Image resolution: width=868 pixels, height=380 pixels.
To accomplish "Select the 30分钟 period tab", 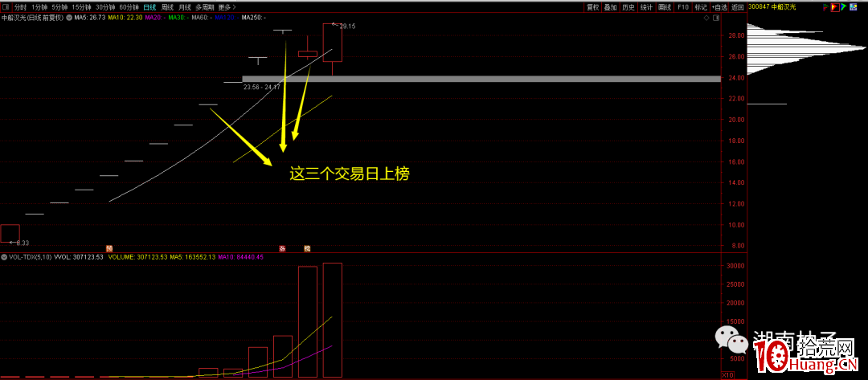I will 105,7.
